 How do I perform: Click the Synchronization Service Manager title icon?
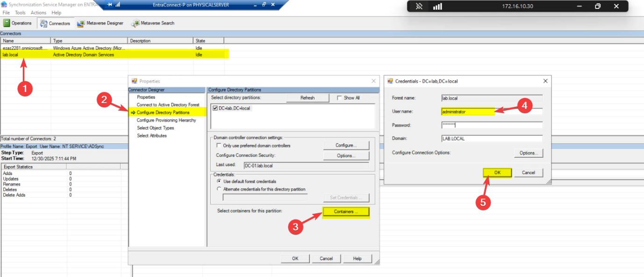4,4
